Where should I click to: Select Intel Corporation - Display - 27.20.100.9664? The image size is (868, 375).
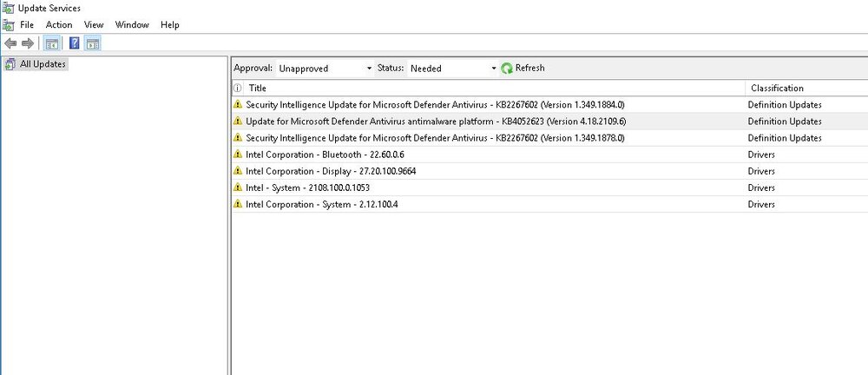pos(331,171)
